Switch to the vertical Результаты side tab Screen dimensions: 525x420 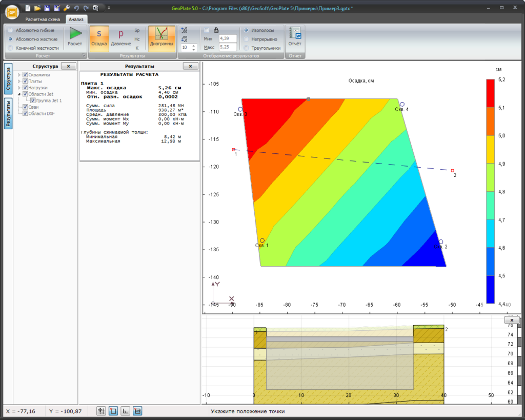(x=8, y=113)
